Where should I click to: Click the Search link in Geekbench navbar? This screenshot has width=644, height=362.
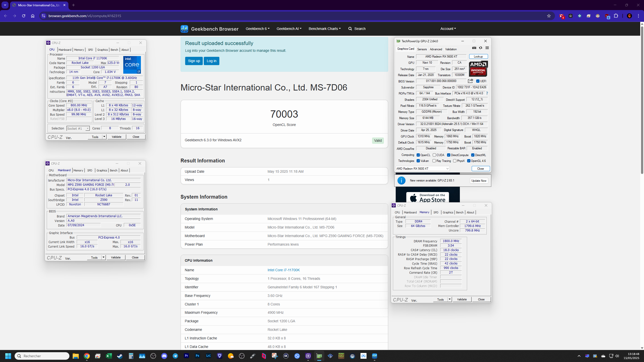(x=357, y=29)
